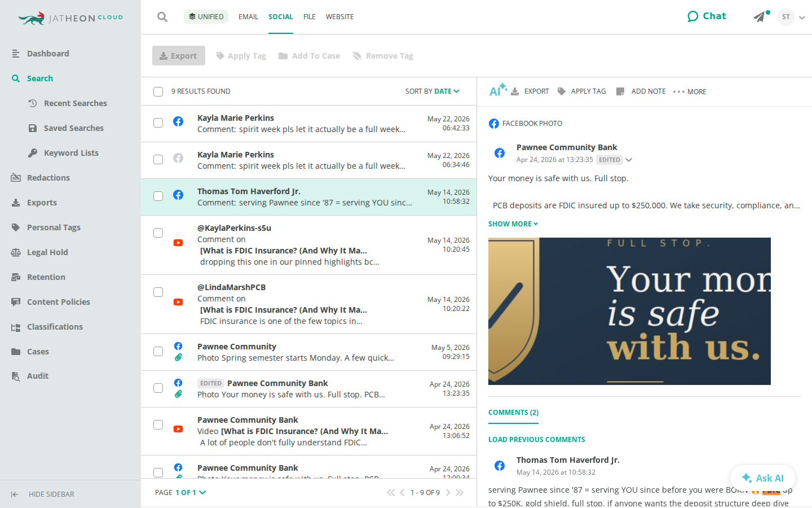The height and width of the screenshot is (508, 812).
Task: Select the @LindaMarshPCB comment checkbox
Action: coord(158,292)
